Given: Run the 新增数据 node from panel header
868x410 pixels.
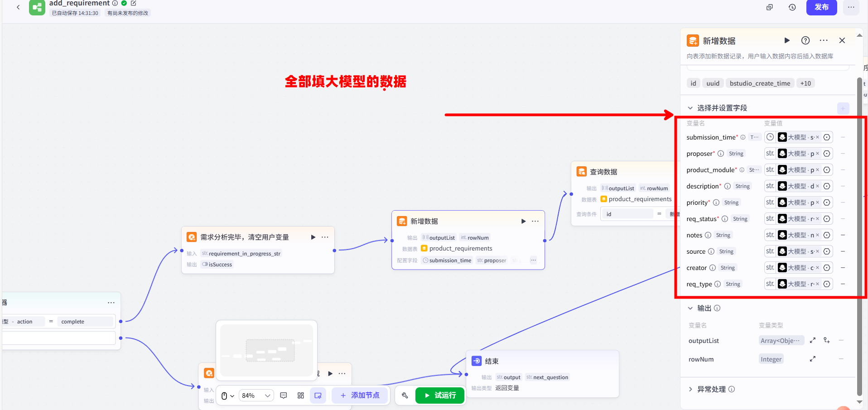Looking at the screenshot, I should pos(787,40).
